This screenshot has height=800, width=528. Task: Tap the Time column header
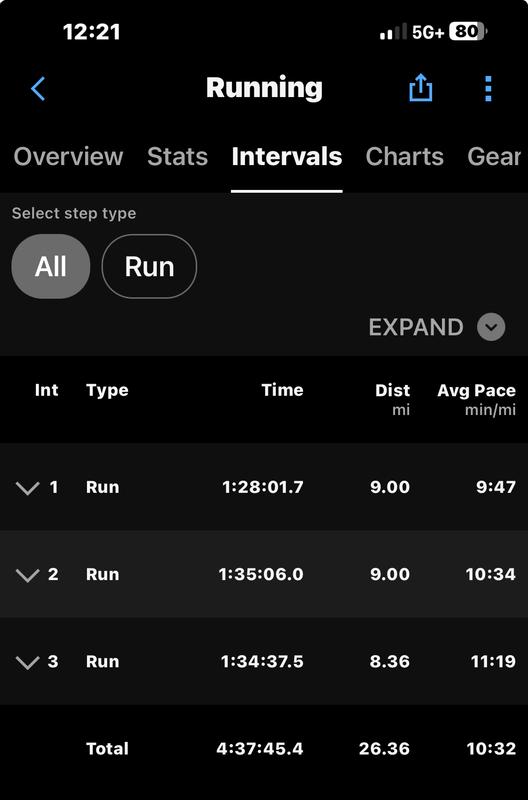click(283, 390)
